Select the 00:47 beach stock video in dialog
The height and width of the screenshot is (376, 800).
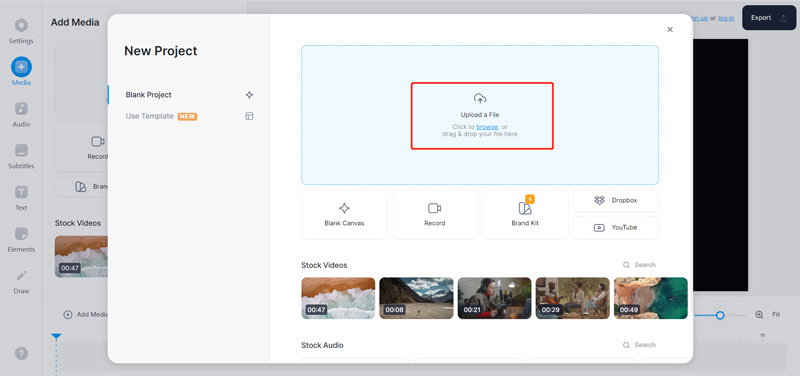point(338,298)
